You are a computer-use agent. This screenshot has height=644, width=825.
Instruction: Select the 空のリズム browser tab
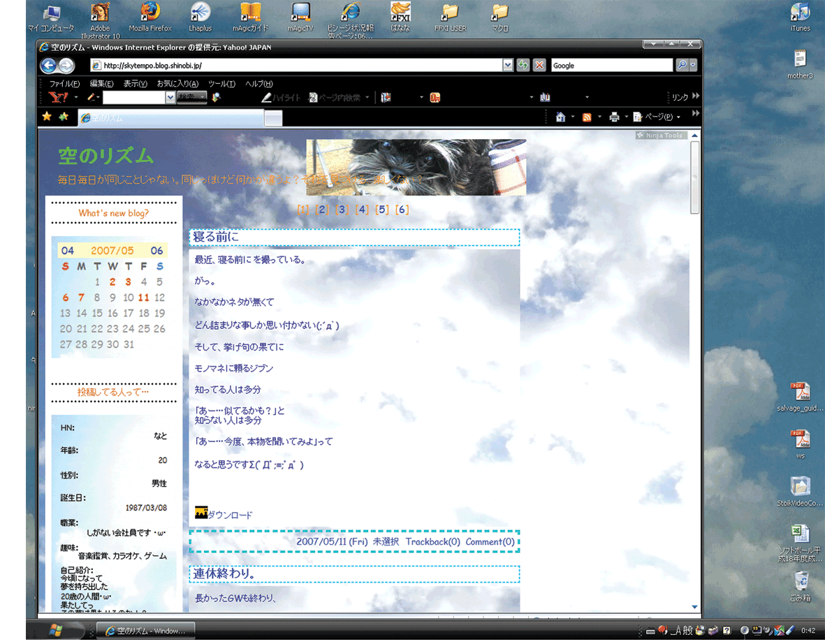170,118
